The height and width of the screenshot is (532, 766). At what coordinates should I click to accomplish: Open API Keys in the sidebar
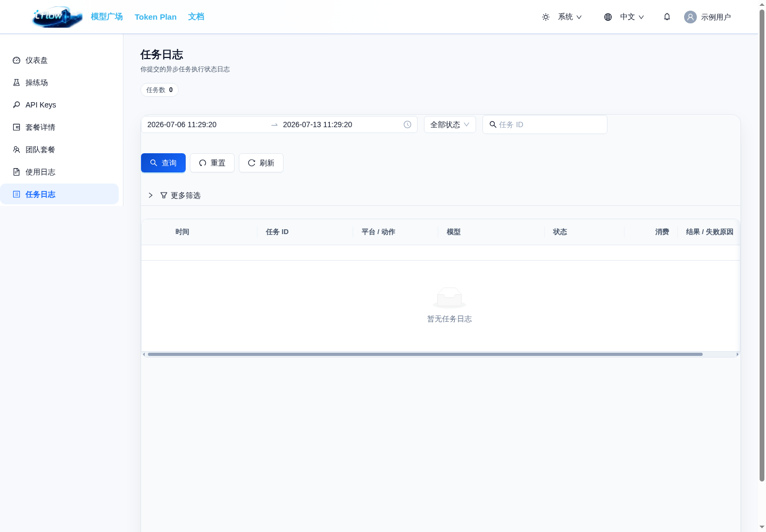[x=59, y=105]
